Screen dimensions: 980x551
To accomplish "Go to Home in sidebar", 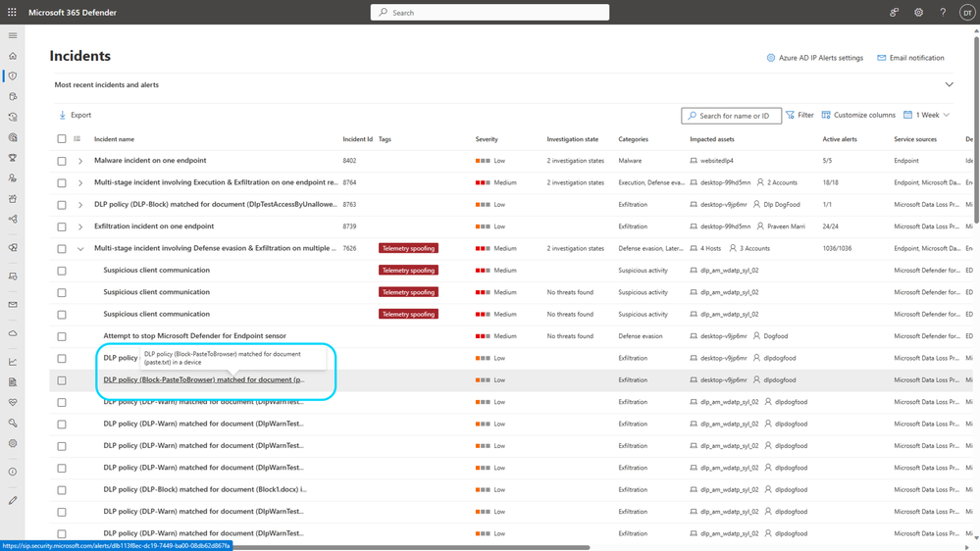I will pyautogui.click(x=13, y=56).
